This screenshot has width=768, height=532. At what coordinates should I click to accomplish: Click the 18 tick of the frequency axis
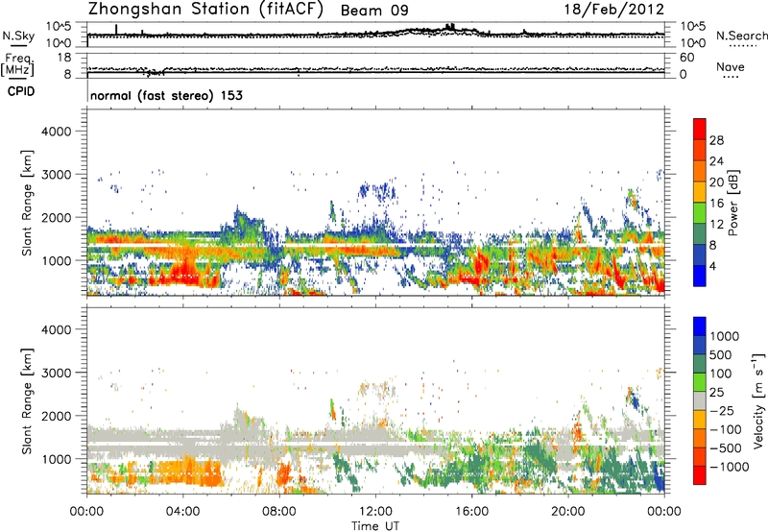(x=64, y=57)
